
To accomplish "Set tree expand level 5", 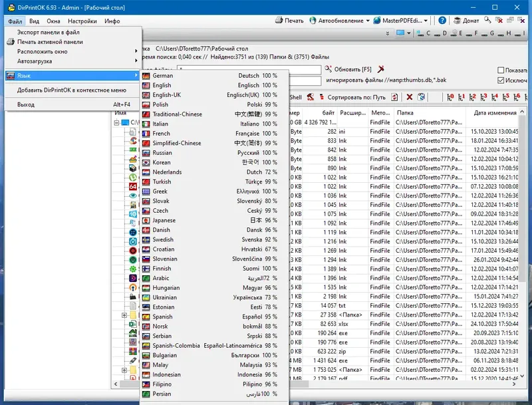I will pos(506,97).
